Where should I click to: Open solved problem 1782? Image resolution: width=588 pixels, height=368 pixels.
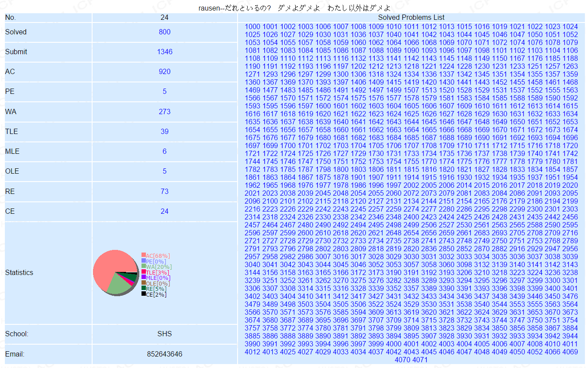(x=253, y=169)
